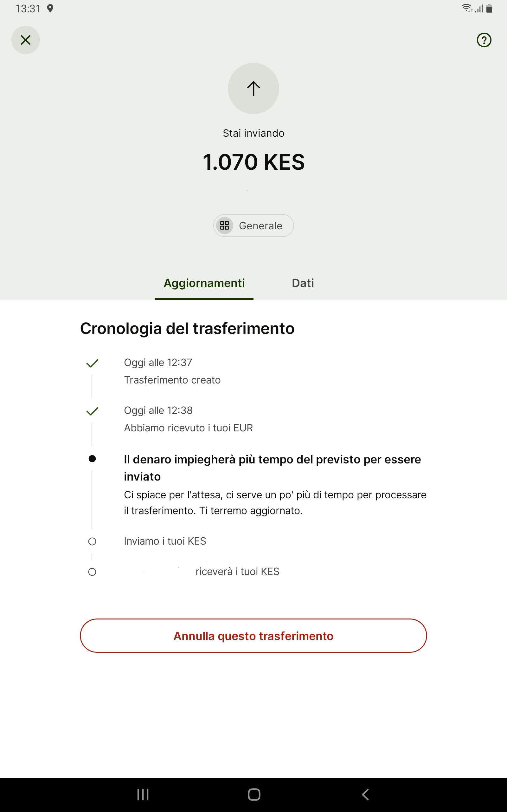Viewport: 507px width, 812px height.
Task: Open the Generale category chip
Action: [x=254, y=226]
